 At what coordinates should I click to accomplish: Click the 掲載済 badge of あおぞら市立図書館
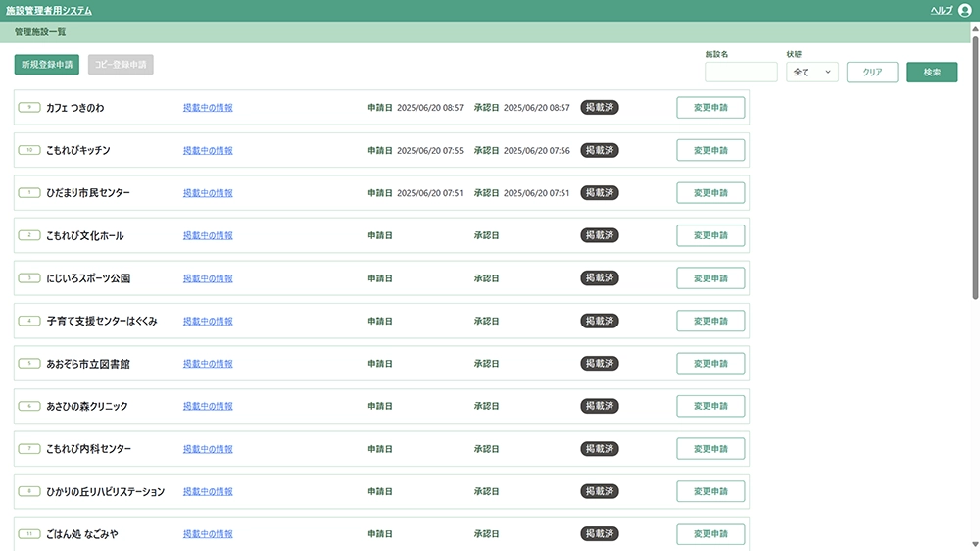[x=600, y=364]
